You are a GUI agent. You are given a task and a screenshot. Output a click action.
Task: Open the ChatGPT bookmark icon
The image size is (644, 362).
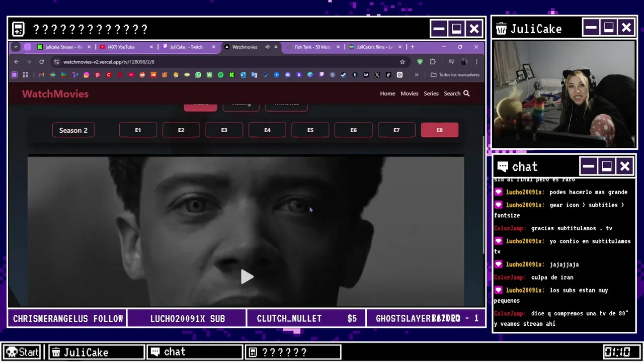(x=399, y=75)
